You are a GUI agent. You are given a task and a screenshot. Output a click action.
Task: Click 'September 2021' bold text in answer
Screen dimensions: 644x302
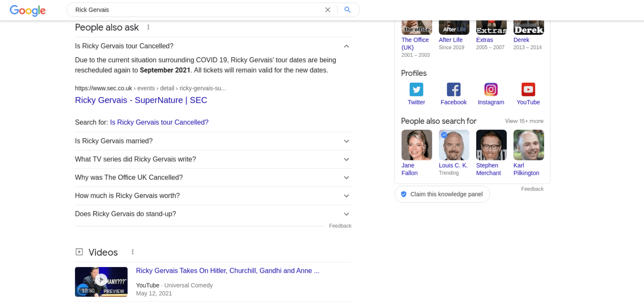pyautogui.click(x=165, y=70)
